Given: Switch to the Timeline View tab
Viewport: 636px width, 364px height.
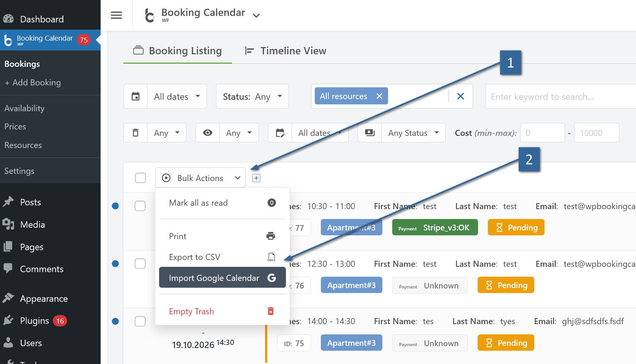Looking at the screenshot, I should (x=286, y=51).
